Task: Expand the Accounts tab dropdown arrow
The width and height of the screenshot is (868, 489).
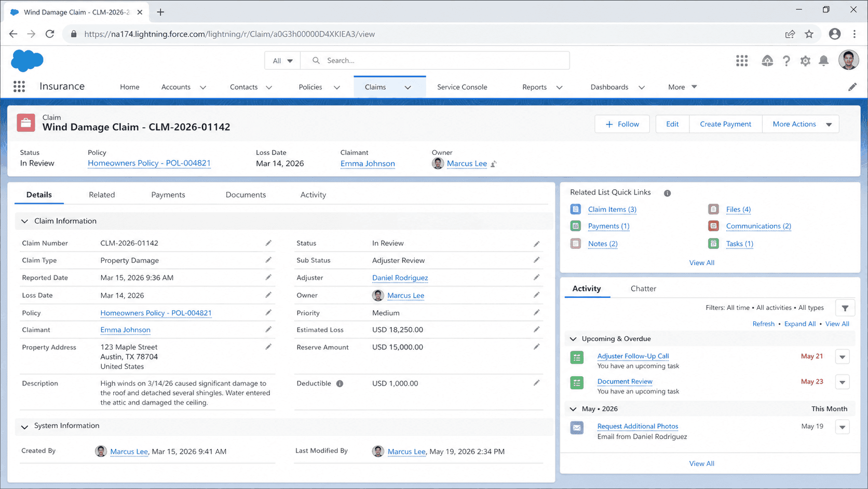Action: [203, 87]
